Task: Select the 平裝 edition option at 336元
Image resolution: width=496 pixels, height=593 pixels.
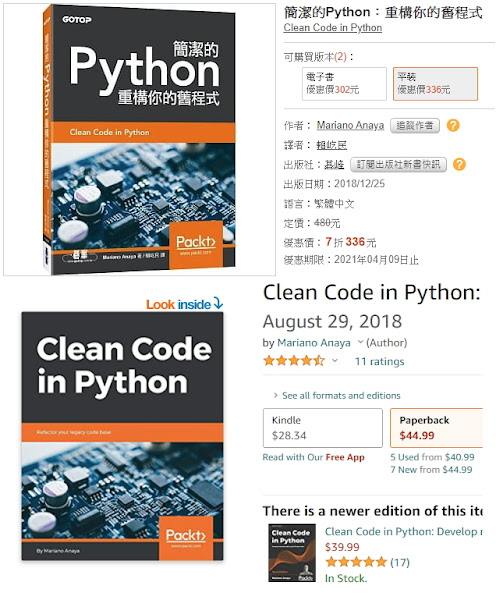Action: (x=435, y=84)
